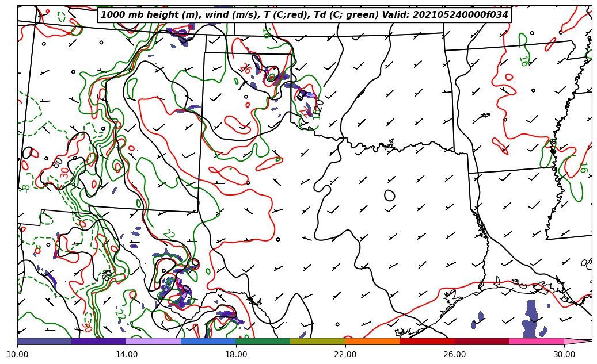Click the slate-blue 10–12 colorbar segment
The image size is (597, 364).
44,341
